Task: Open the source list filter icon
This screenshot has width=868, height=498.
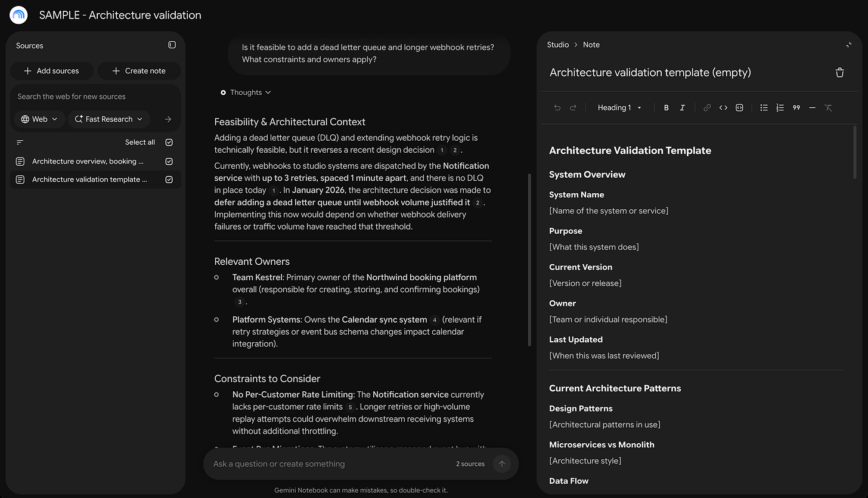Action: (20, 142)
